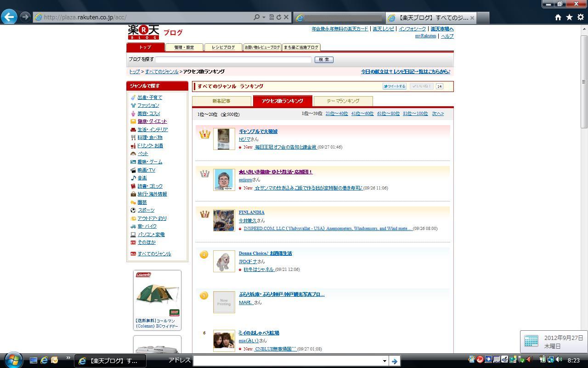The height and width of the screenshot is (368, 588).
Task: Click the refresh icon in address bar
Action: pos(278,17)
